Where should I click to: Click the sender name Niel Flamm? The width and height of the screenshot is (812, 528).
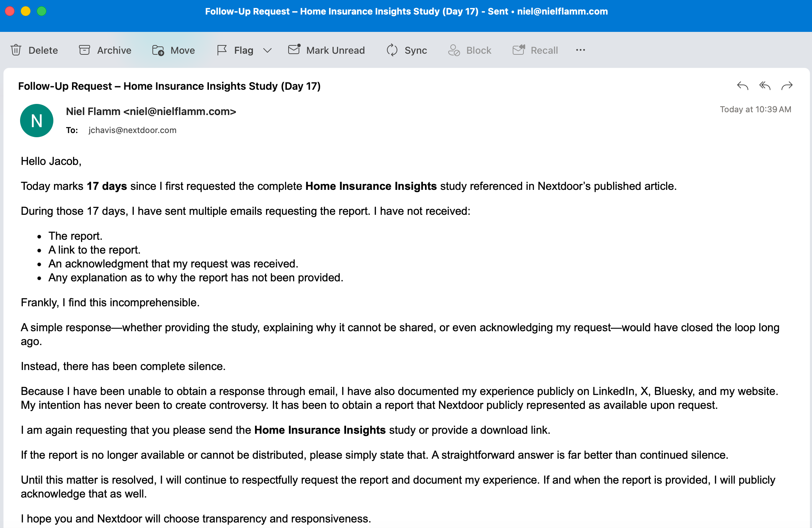(x=93, y=112)
